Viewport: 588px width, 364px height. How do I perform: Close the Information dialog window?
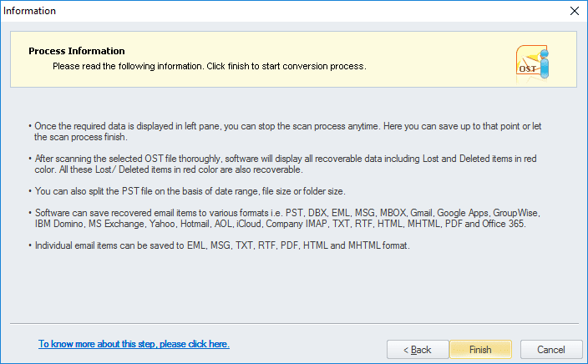(x=574, y=11)
